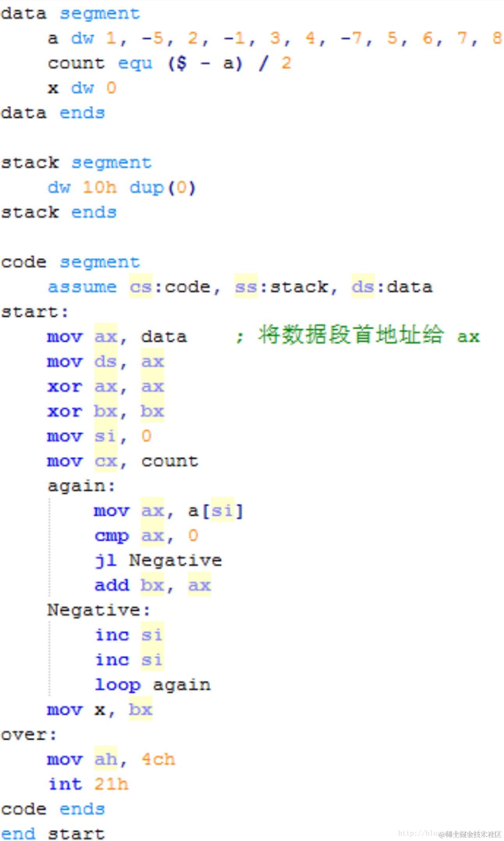504x841 pixels.
Task: Select the 'mov x, bx' instruction
Action: pyautogui.click(x=100, y=710)
